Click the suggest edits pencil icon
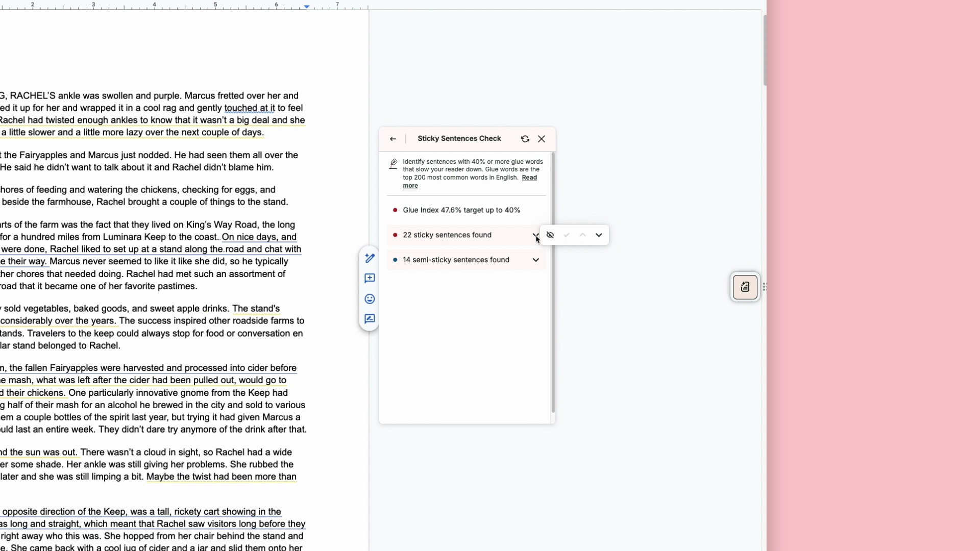This screenshot has height=551, width=980. point(370,258)
